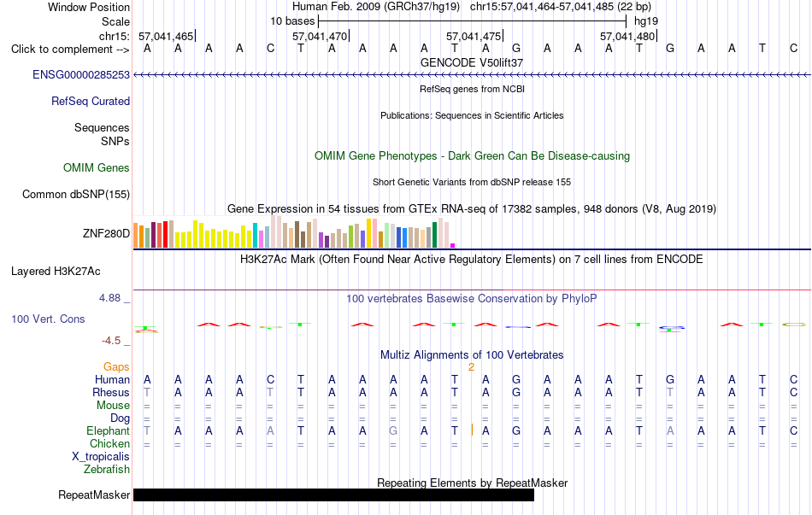Click the -4.5 PhyloP lower scale value
Screen dimensions: 812x515
point(111,341)
